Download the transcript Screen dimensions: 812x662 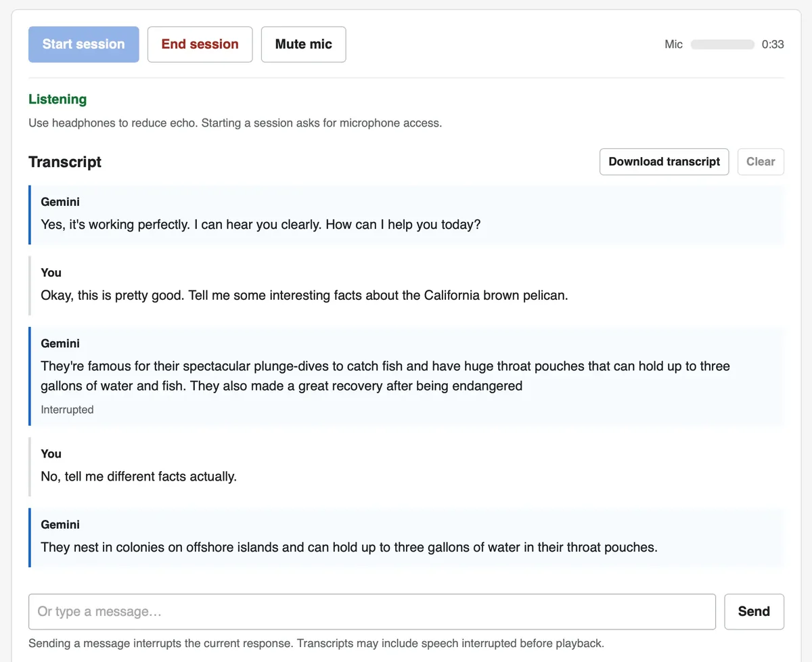click(x=664, y=162)
